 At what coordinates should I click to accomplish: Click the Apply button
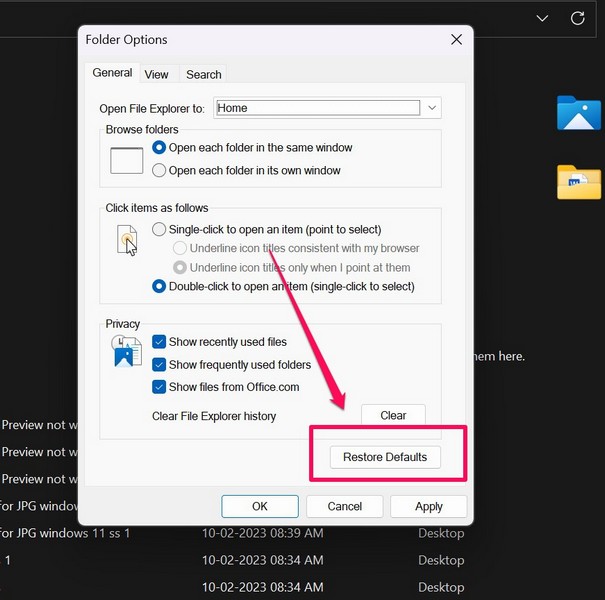pyautogui.click(x=429, y=506)
